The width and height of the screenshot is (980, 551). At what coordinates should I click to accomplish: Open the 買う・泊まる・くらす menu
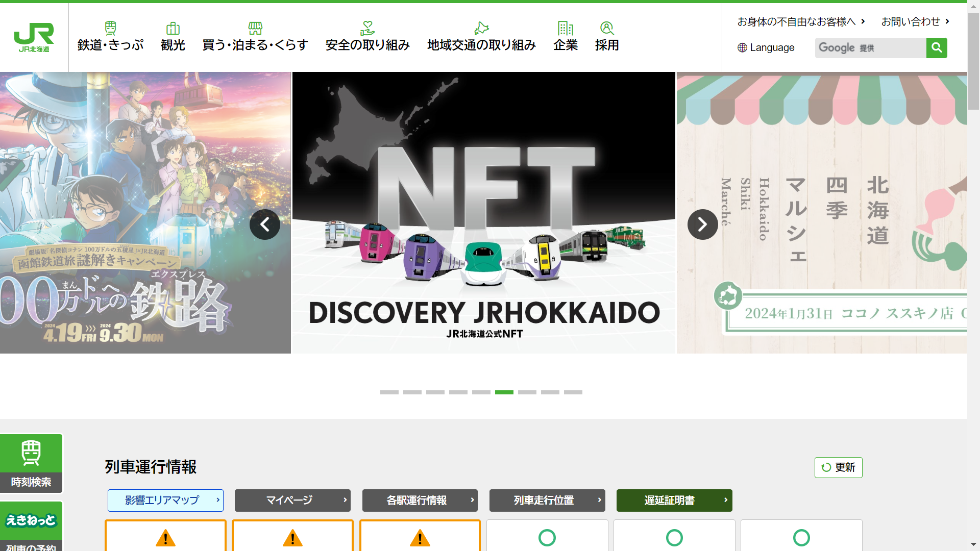coord(255,45)
